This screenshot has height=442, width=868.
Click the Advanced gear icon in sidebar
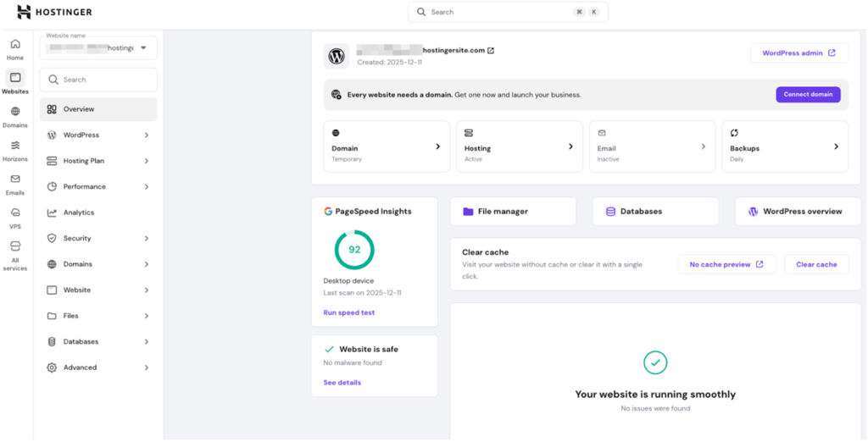point(52,367)
